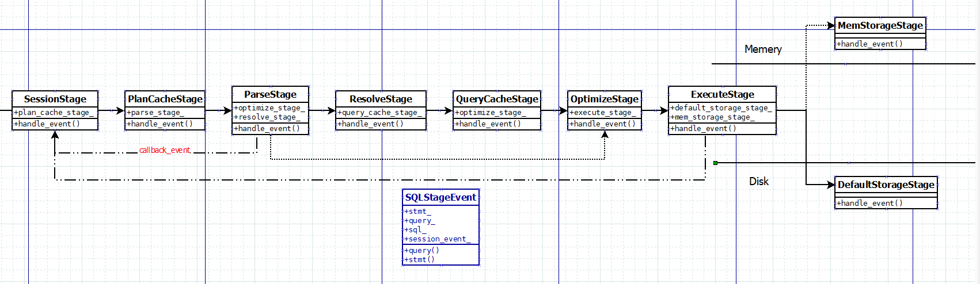Select +resolve_stage_ attribute in ParseStage

pyautogui.click(x=267, y=117)
